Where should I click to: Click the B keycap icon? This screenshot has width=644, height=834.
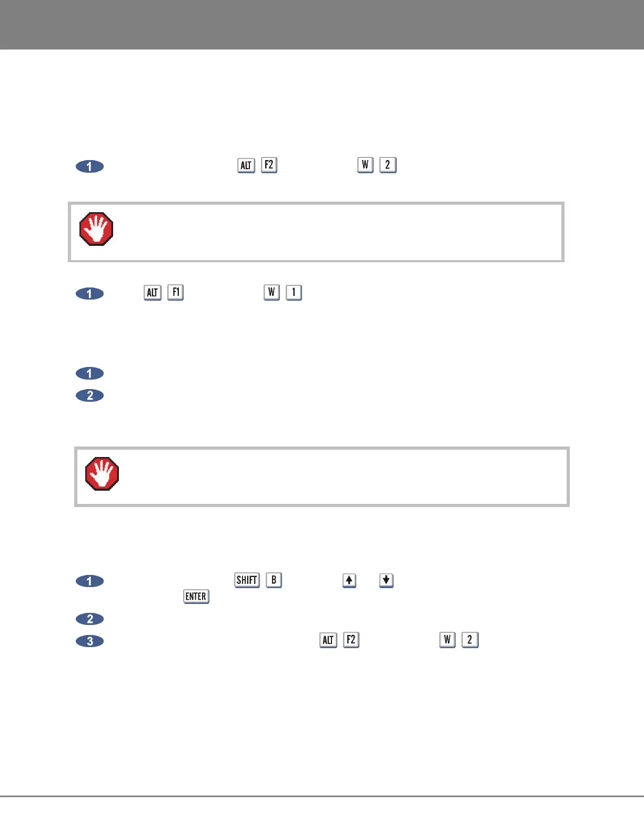click(274, 580)
